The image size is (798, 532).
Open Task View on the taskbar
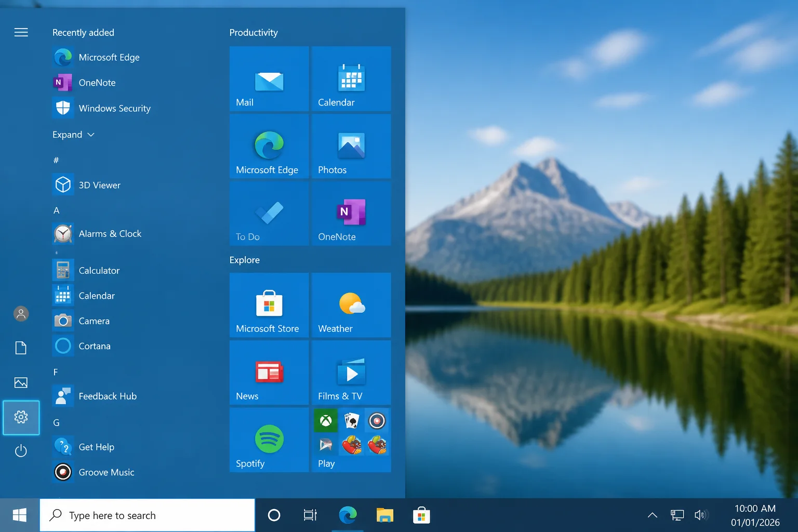pyautogui.click(x=310, y=515)
